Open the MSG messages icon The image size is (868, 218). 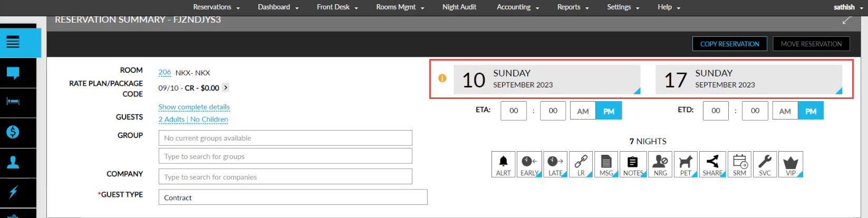tap(606, 165)
